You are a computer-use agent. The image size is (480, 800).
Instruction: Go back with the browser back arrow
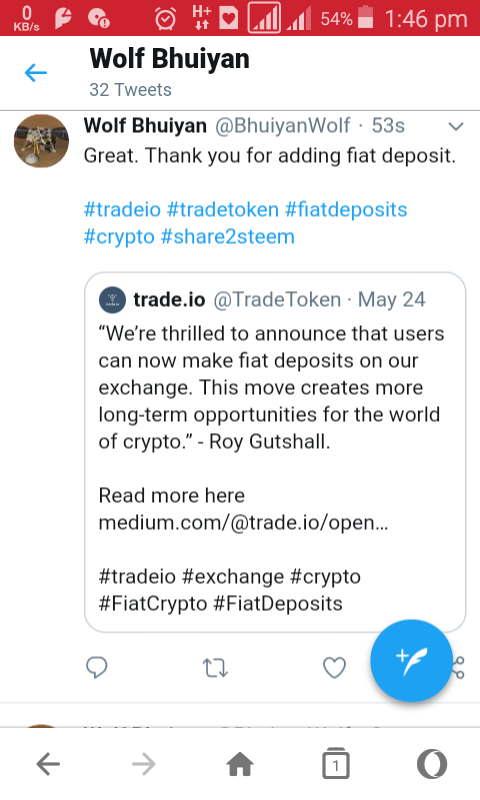click(x=48, y=764)
